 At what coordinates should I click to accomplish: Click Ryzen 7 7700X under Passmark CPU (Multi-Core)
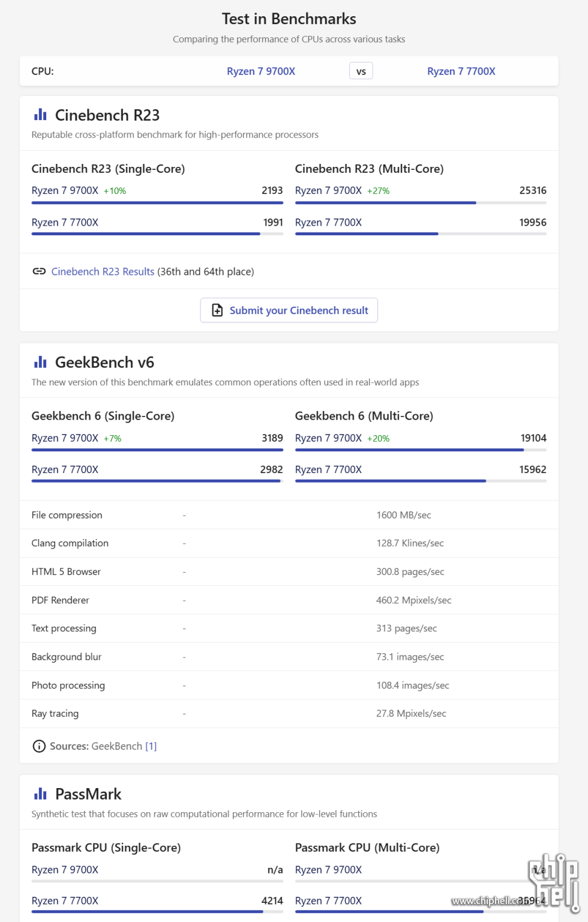point(328,901)
